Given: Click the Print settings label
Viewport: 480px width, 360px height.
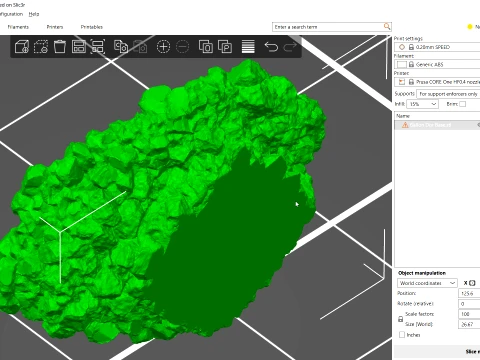Looking at the screenshot, I should click(x=408, y=38).
